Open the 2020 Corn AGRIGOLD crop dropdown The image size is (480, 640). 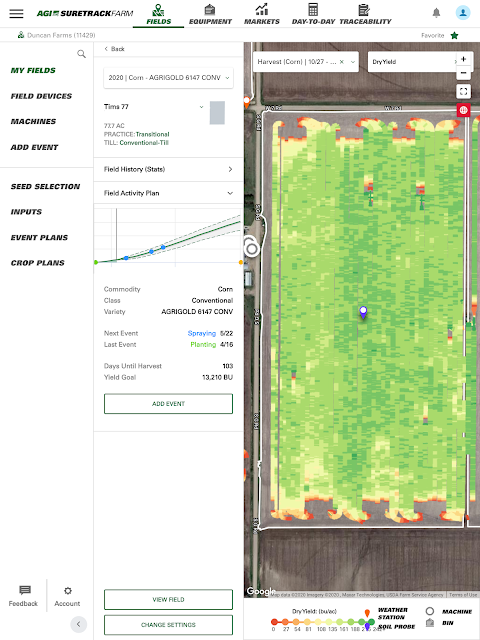pos(168,78)
